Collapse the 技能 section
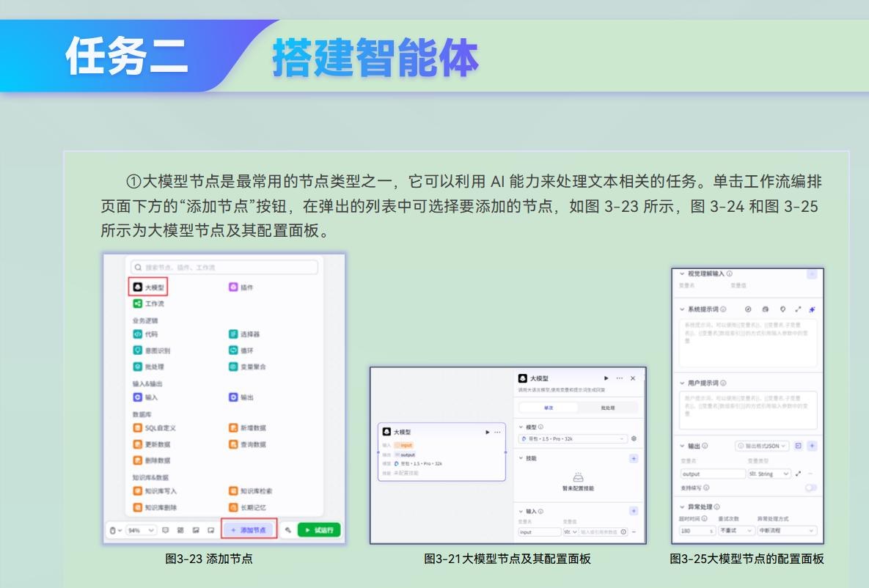Image resolution: width=869 pixels, height=588 pixels. click(x=521, y=457)
